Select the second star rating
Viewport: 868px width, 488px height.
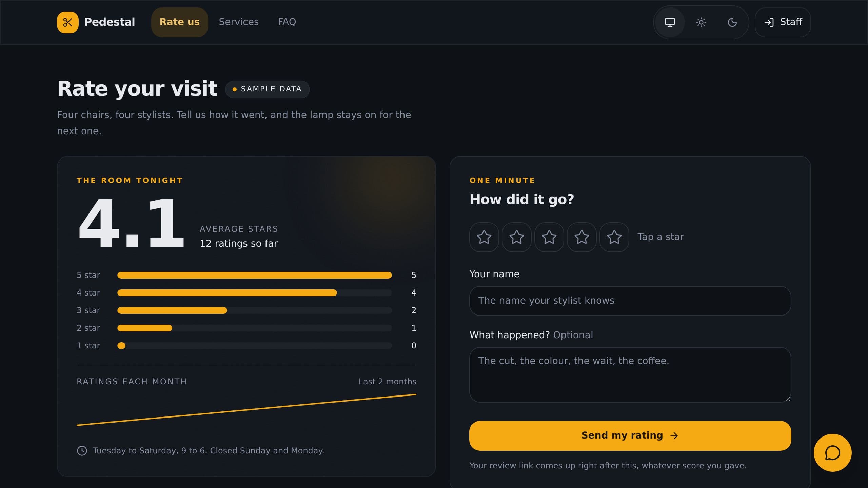[516, 237]
